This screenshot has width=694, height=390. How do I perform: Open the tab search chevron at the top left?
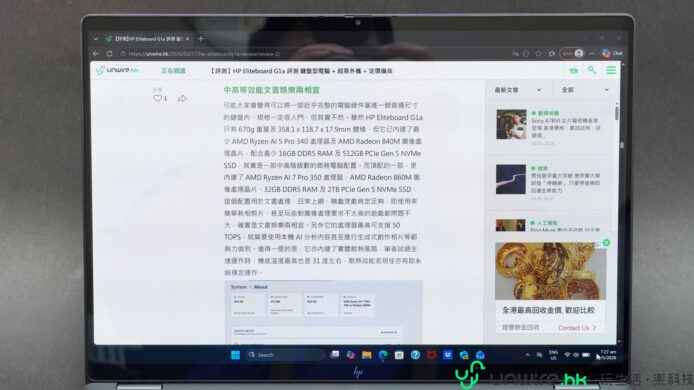coord(96,39)
